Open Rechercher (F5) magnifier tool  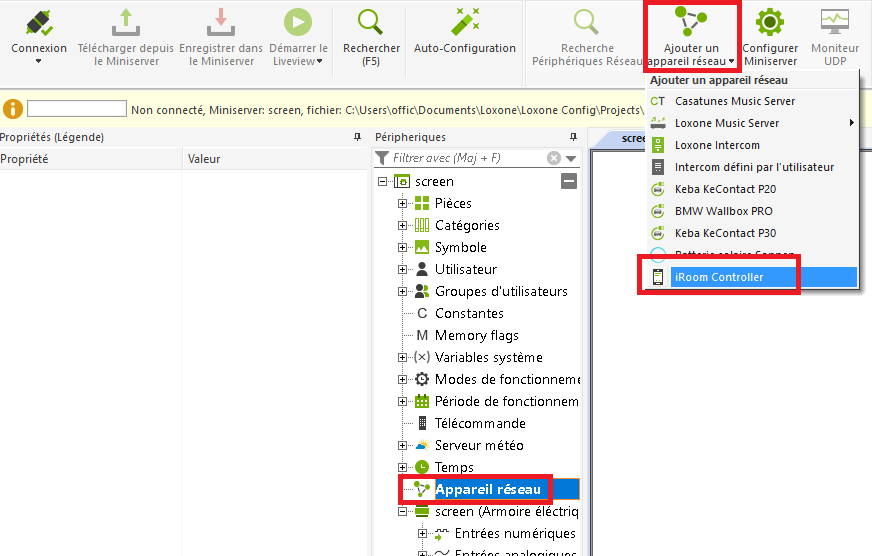(x=371, y=22)
